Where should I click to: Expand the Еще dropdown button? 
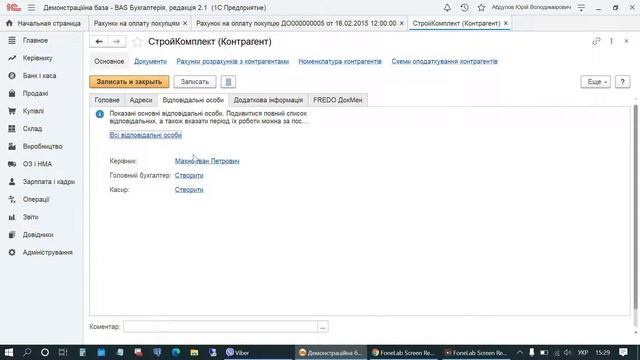[596, 82]
